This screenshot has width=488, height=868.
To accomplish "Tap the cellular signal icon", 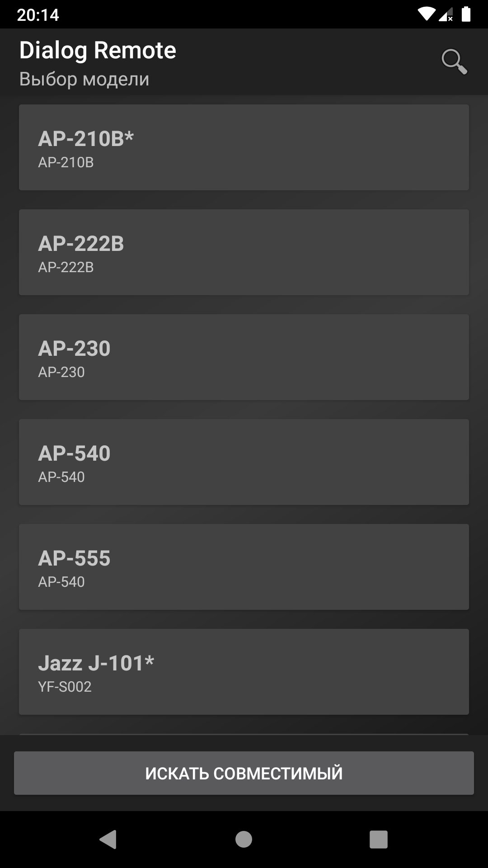I will [446, 15].
